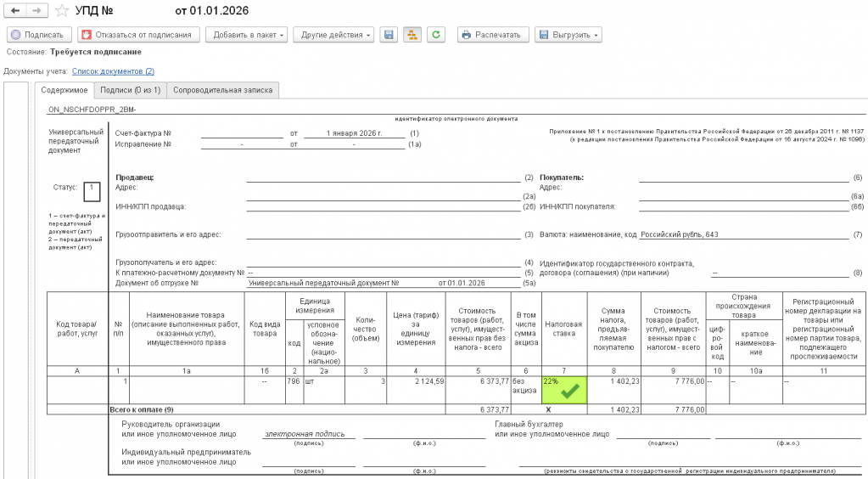Click the quantity cell showing 3
This screenshot has width=868, height=479.
coord(366,391)
